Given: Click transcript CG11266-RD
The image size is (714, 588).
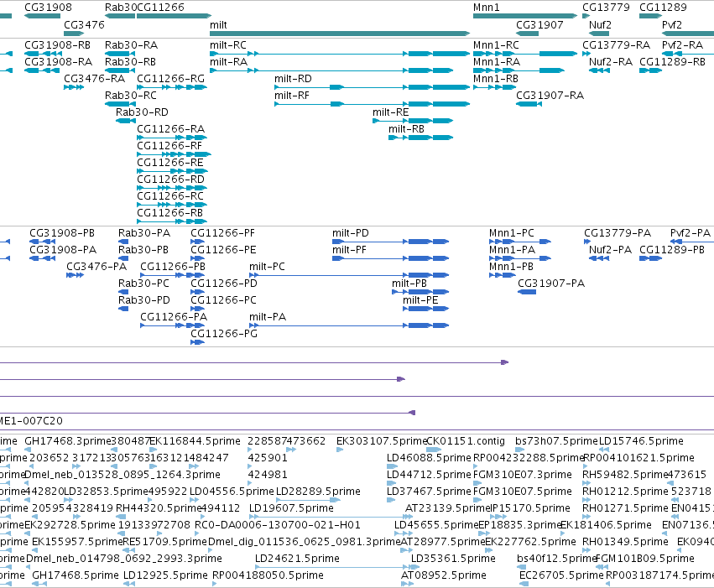Looking at the screenshot, I should coord(172,189).
